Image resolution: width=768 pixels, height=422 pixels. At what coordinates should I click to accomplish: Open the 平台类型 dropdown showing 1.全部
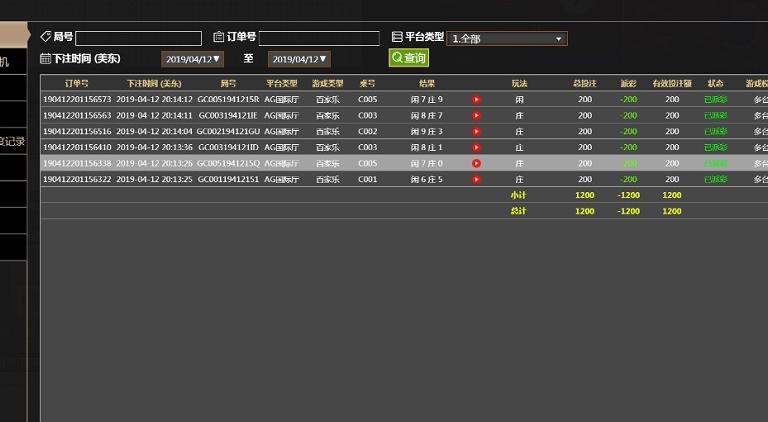point(507,39)
